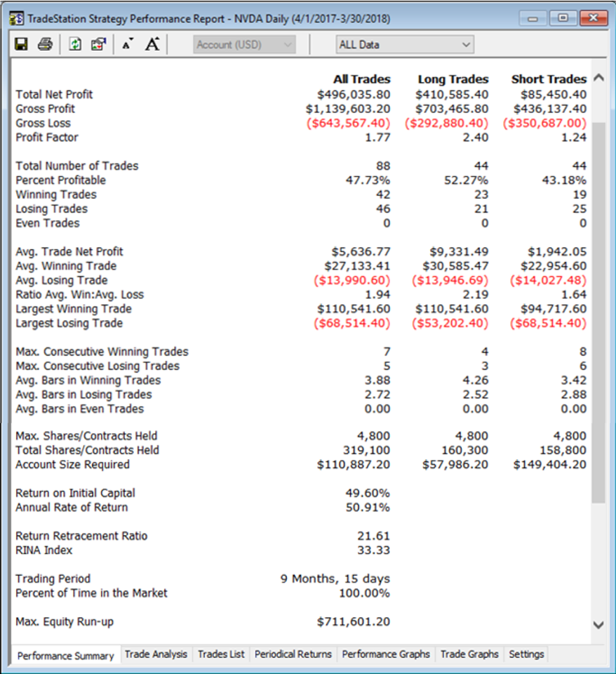Viewport: 616px width, 674px height.
Task: Minimize the Performance Report window
Action: point(533,18)
